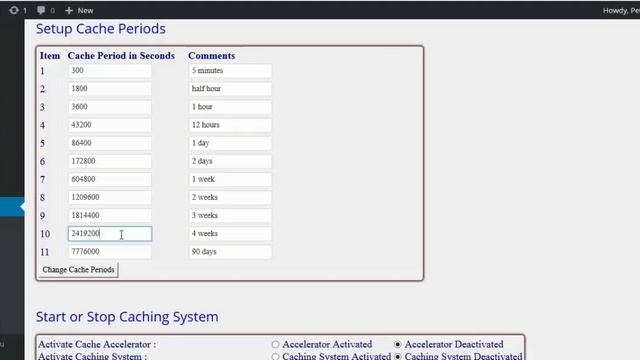Click the cache period field containing 604800

pyautogui.click(x=110, y=179)
